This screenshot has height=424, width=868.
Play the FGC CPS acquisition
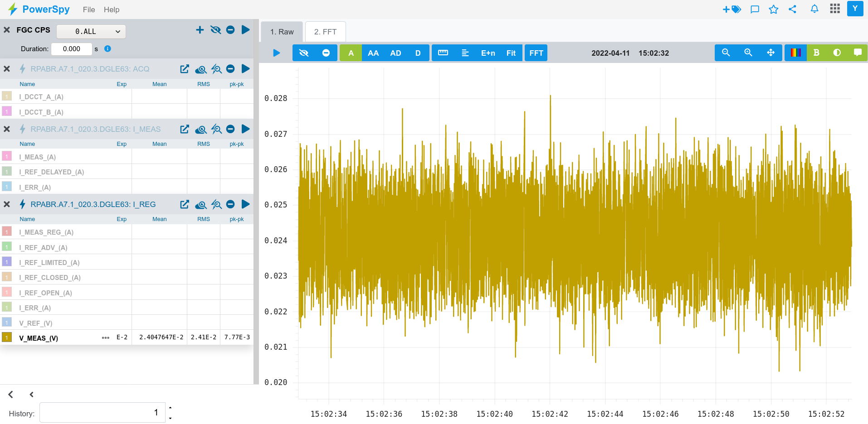click(245, 30)
